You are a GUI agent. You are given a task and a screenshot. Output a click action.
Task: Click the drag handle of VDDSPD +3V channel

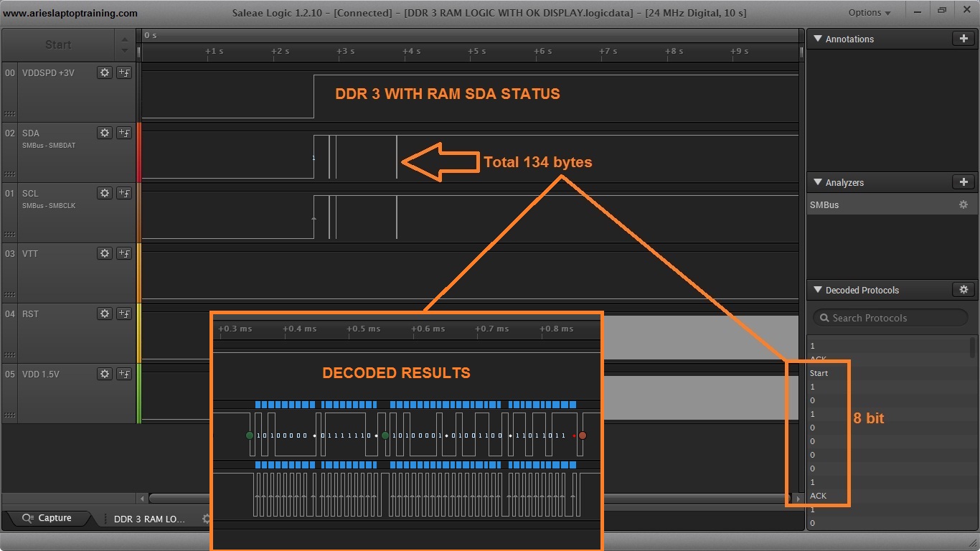click(10, 114)
